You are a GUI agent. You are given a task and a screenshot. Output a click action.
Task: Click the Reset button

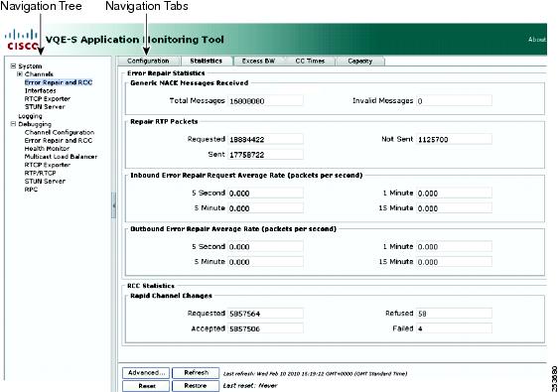coord(146,386)
